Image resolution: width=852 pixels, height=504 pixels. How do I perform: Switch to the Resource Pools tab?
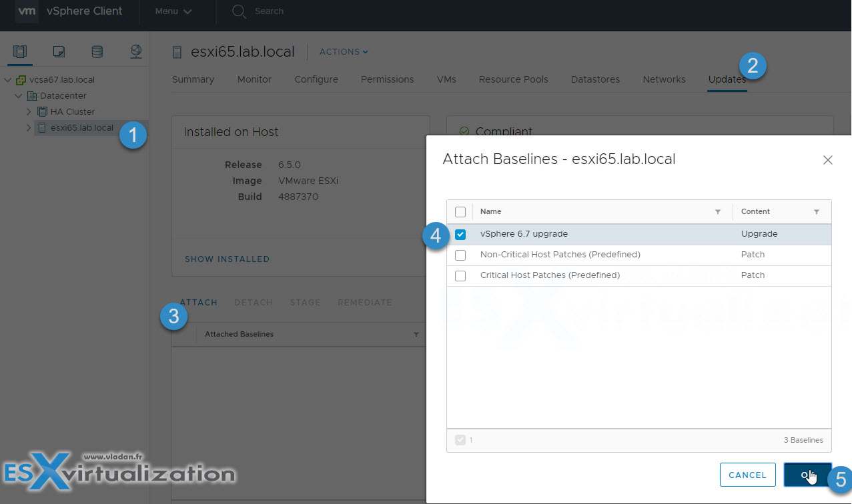point(513,79)
